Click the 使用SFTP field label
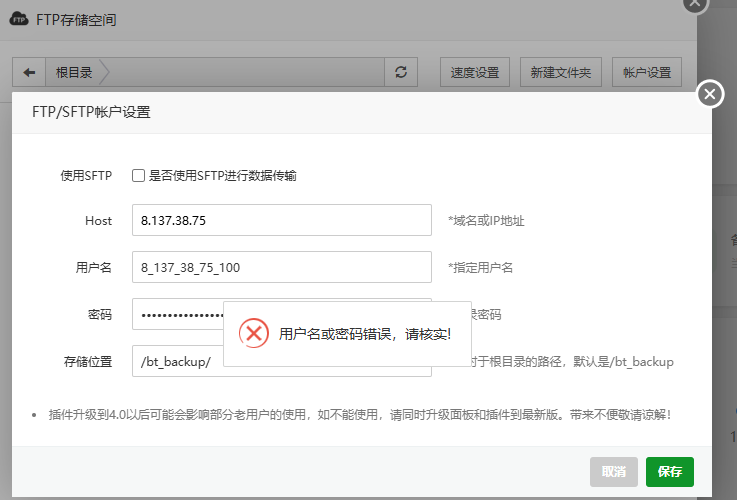The width and height of the screenshot is (737, 500). 86,176
